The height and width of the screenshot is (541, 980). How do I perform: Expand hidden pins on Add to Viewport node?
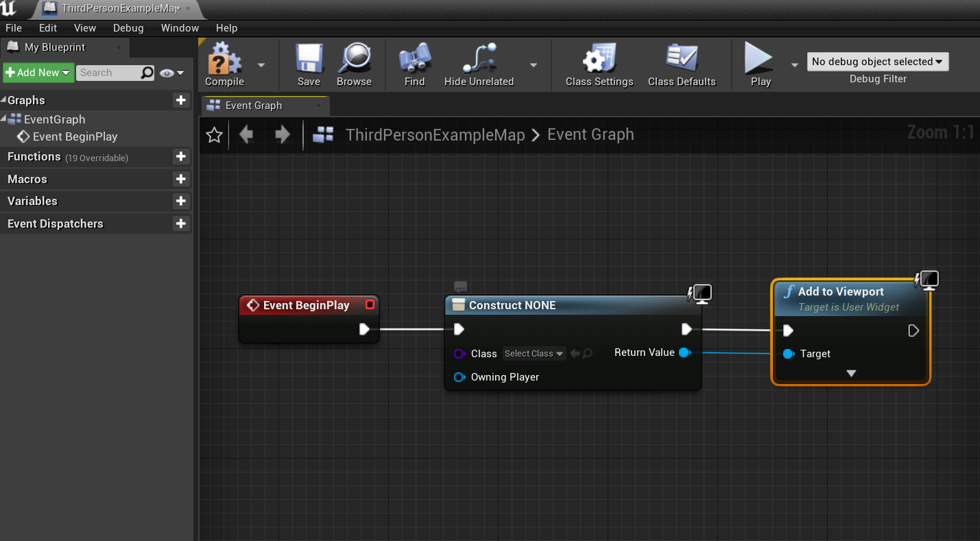851,373
